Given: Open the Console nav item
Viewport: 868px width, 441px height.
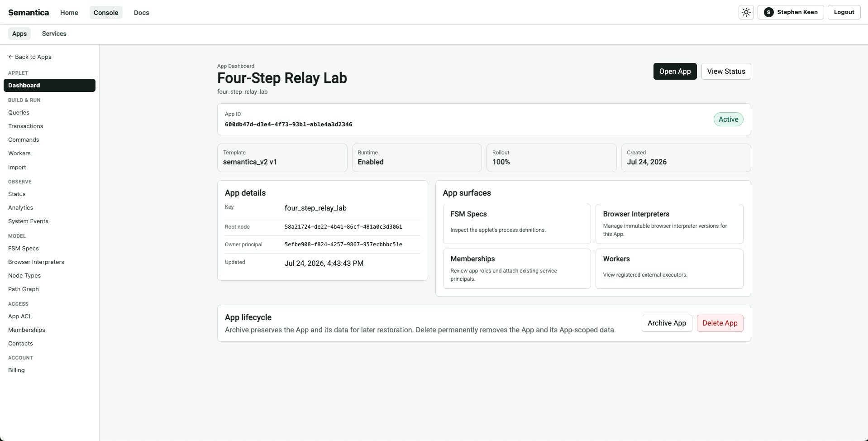Looking at the screenshot, I should pyautogui.click(x=106, y=13).
